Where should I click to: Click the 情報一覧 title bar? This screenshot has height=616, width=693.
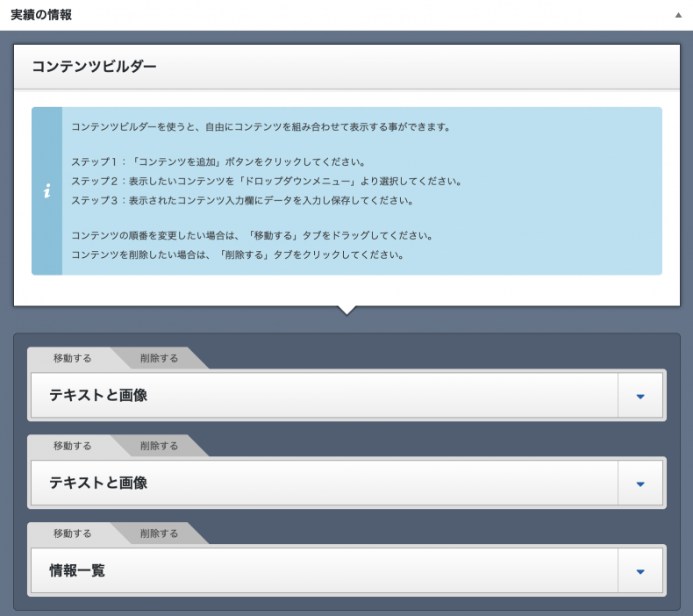[x=325, y=571]
